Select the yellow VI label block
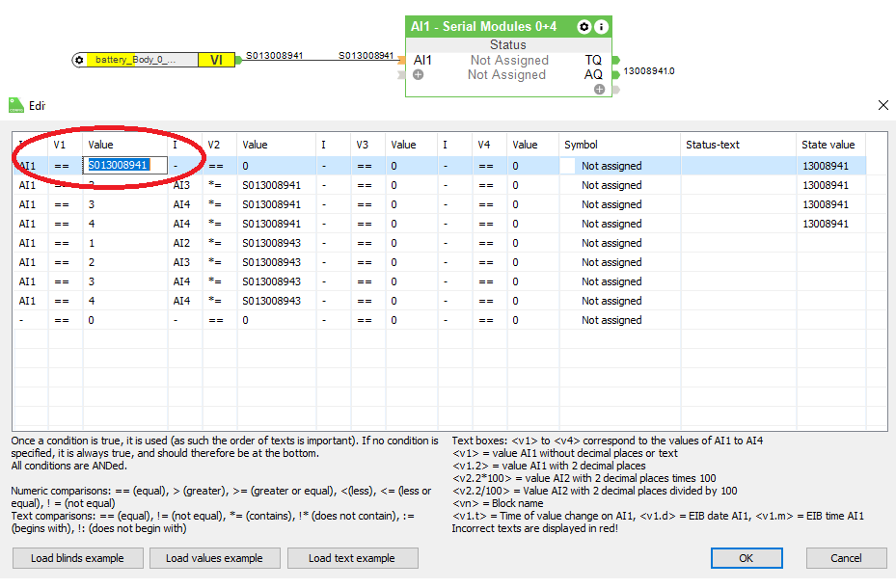Screen dimensions: 896x588 (217, 60)
